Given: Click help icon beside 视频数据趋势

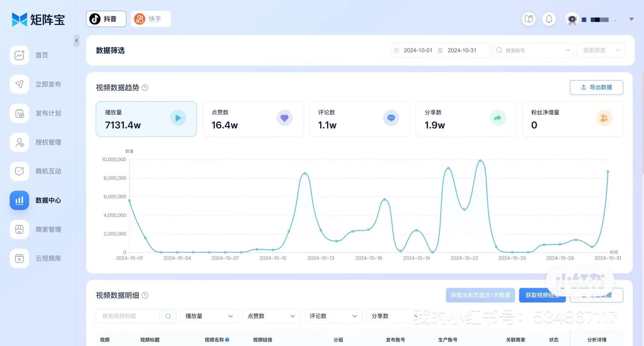Looking at the screenshot, I should (x=145, y=88).
